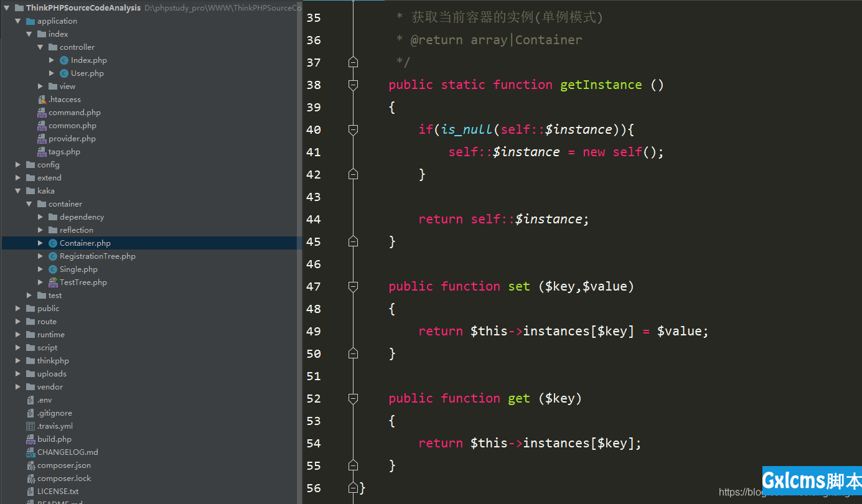Click the Container.php class icon
The height and width of the screenshot is (504, 862).
click(53, 243)
